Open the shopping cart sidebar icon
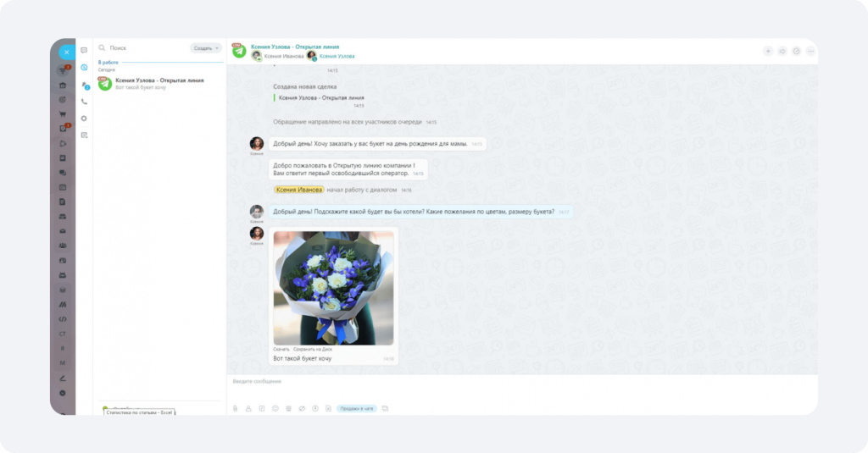Screen dimensions: 868x453 click(63, 114)
